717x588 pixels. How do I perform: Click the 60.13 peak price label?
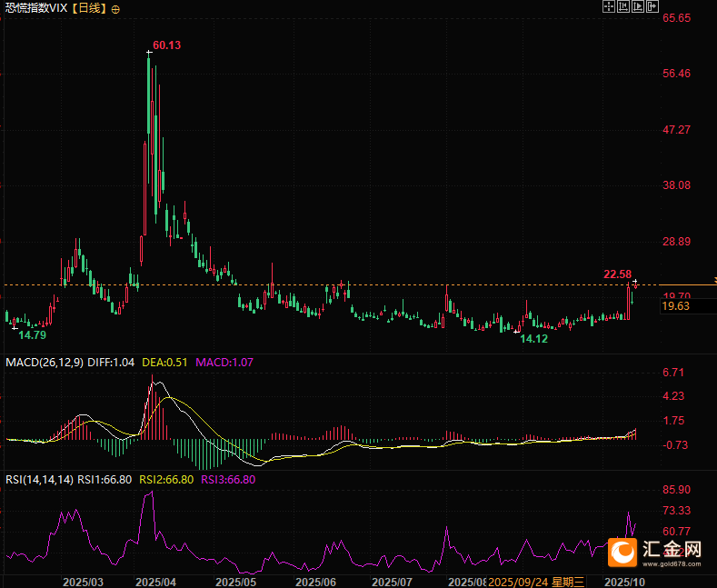point(167,45)
